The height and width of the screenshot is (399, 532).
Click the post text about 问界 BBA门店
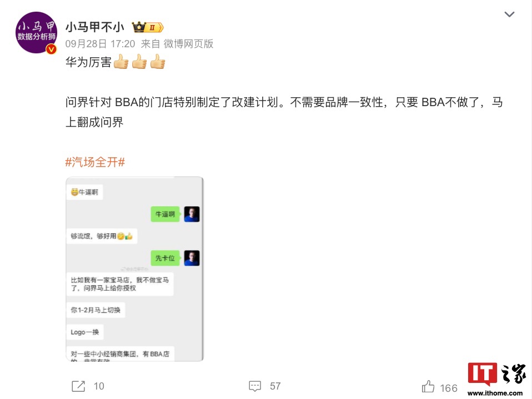pos(284,112)
